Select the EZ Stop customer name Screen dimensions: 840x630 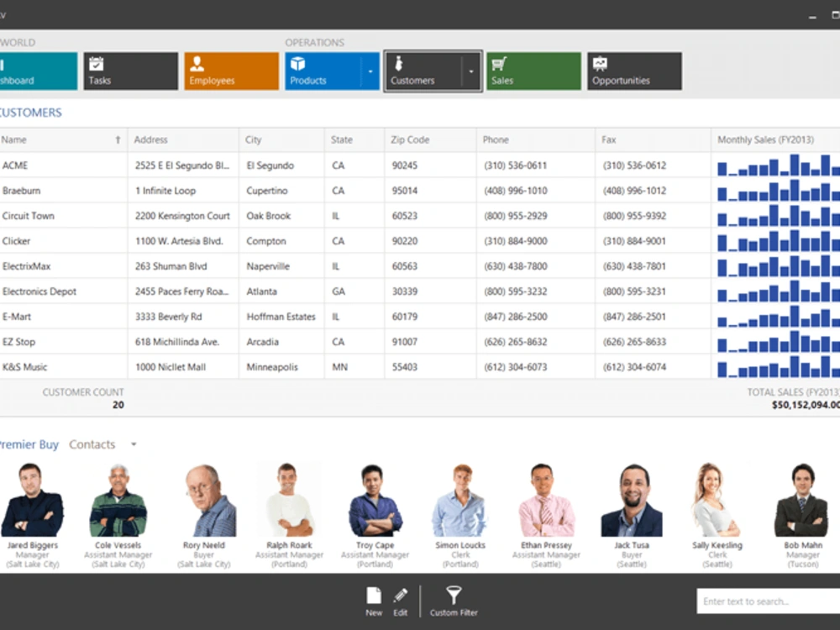pos(18,342)
